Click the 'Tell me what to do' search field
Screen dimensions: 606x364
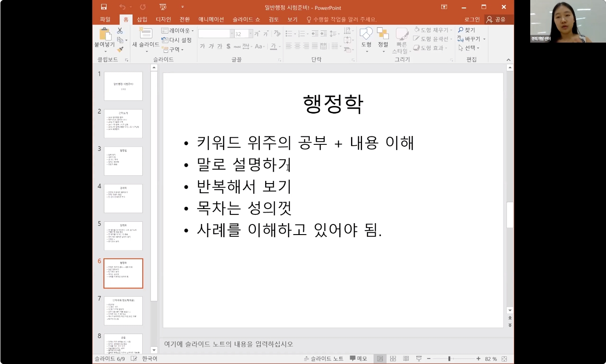point(342,19)
